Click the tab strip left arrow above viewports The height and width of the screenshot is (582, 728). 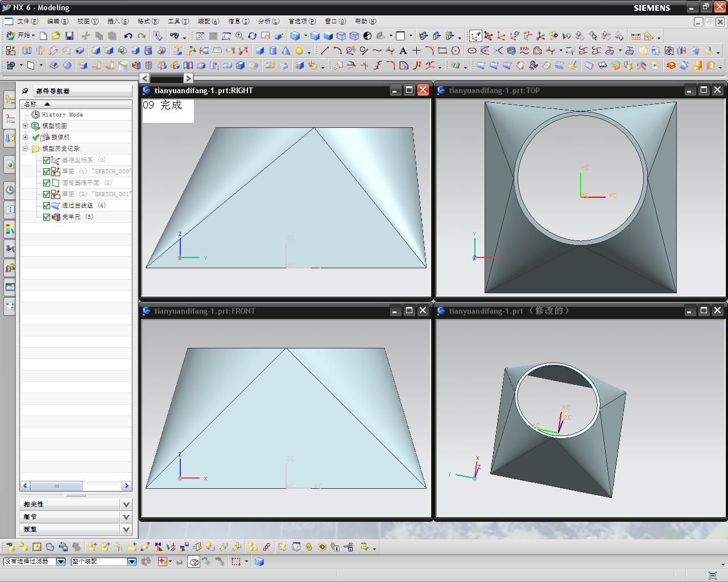144,78
